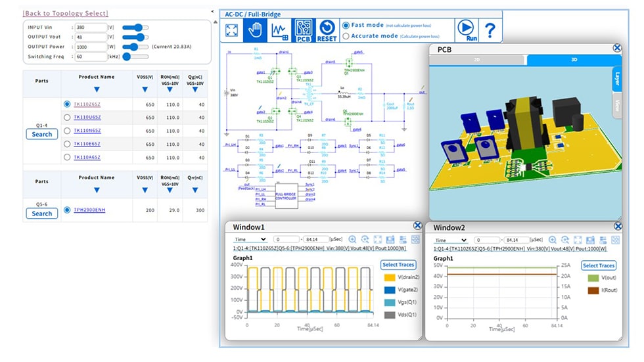Open the waveform graph viewer icon

pyautogui.click(x=279, y=30)
